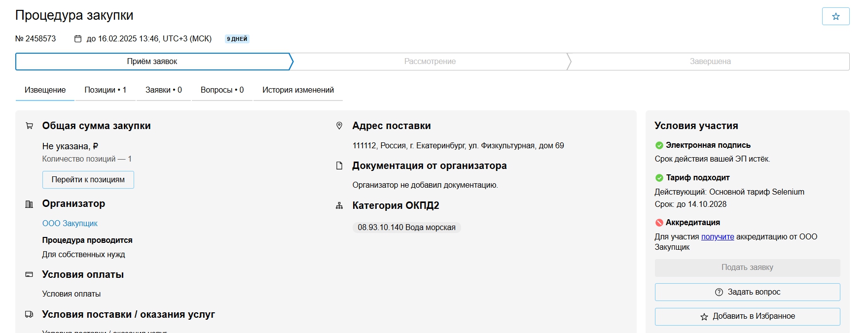The width and height of the screenshot is (868, 333).
Task: Click the building icon next to Организатор
Action: (x=29, y=204)
